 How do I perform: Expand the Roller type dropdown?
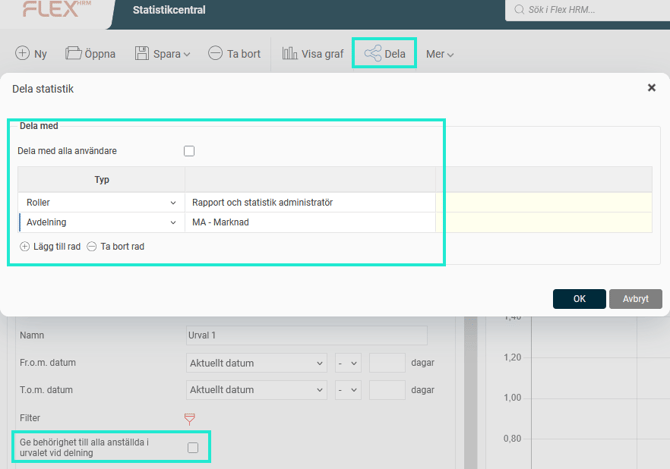(174, 202)
